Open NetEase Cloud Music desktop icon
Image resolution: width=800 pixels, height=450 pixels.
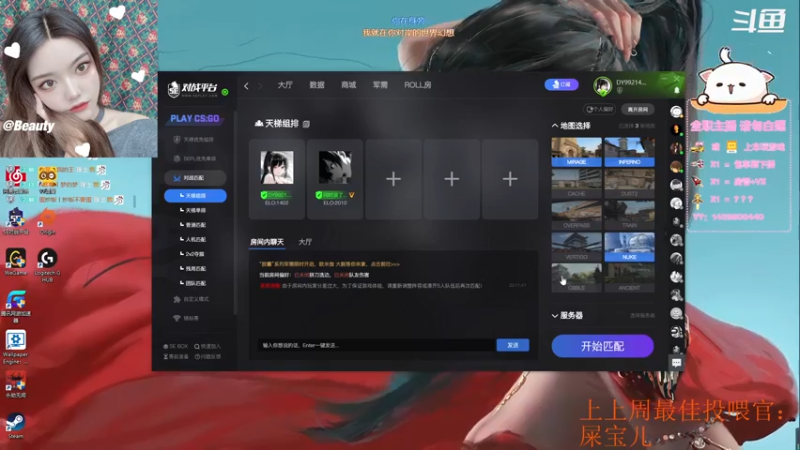click(x=15, y=180)
